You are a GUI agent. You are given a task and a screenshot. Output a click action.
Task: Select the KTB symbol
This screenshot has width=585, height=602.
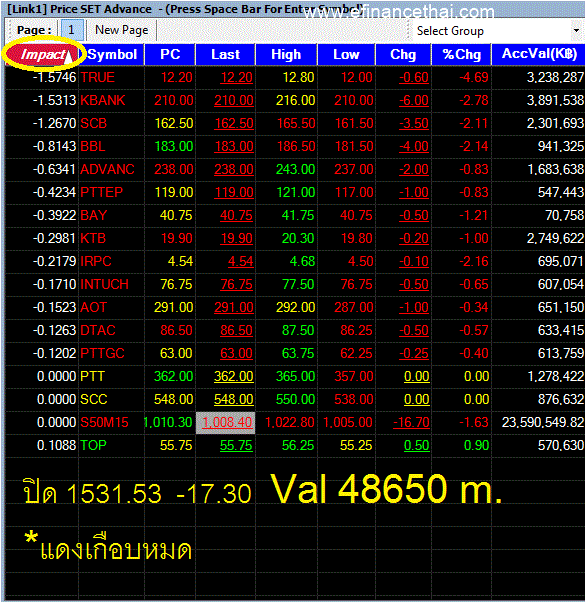pos(93,238)
